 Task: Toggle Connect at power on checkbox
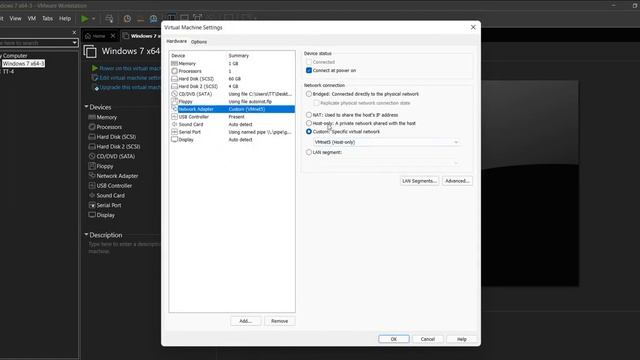309,70
